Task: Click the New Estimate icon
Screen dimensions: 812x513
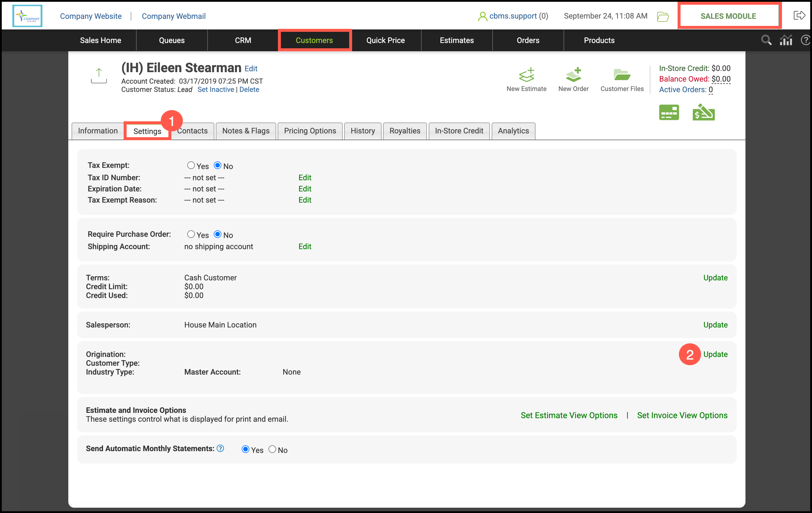Action: click(x=526, y=75)
